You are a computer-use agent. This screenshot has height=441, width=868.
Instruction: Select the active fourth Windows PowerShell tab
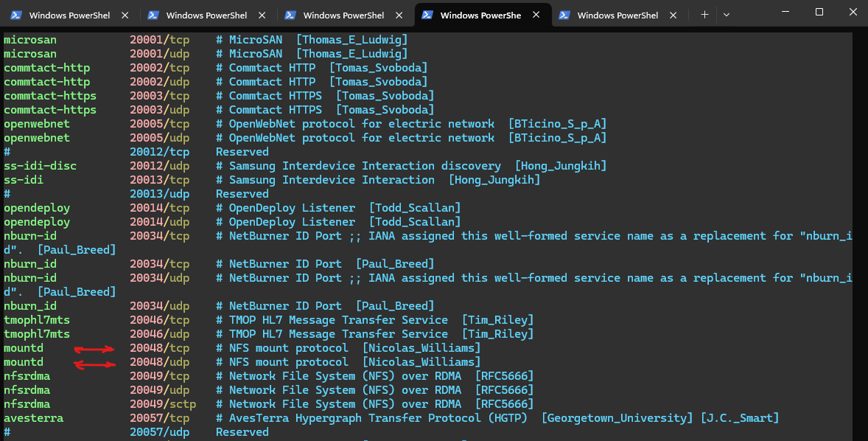click(480, 15)
